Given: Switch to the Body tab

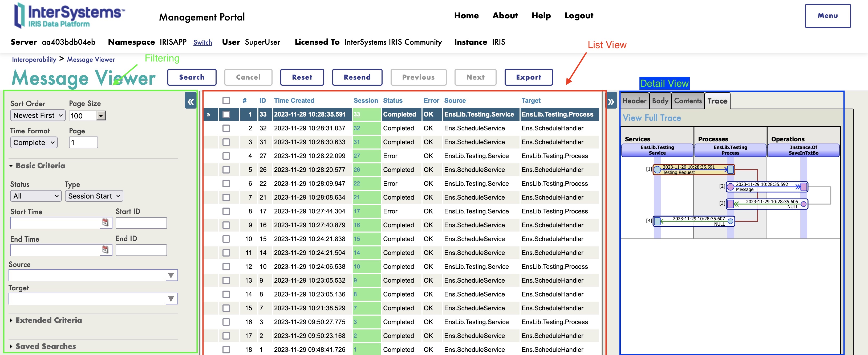Looking at the screenshot, I should pos(660,101).
